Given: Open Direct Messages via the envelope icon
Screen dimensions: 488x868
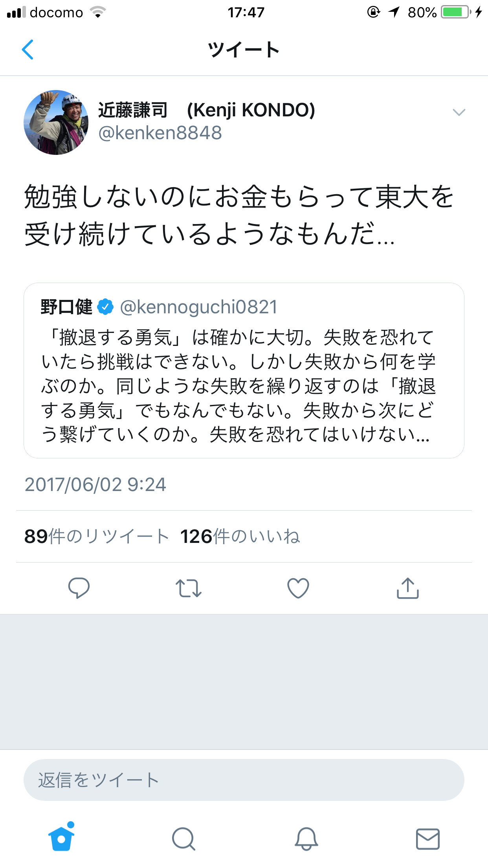Looking at the screenshot, I should [x=427, y=840].
